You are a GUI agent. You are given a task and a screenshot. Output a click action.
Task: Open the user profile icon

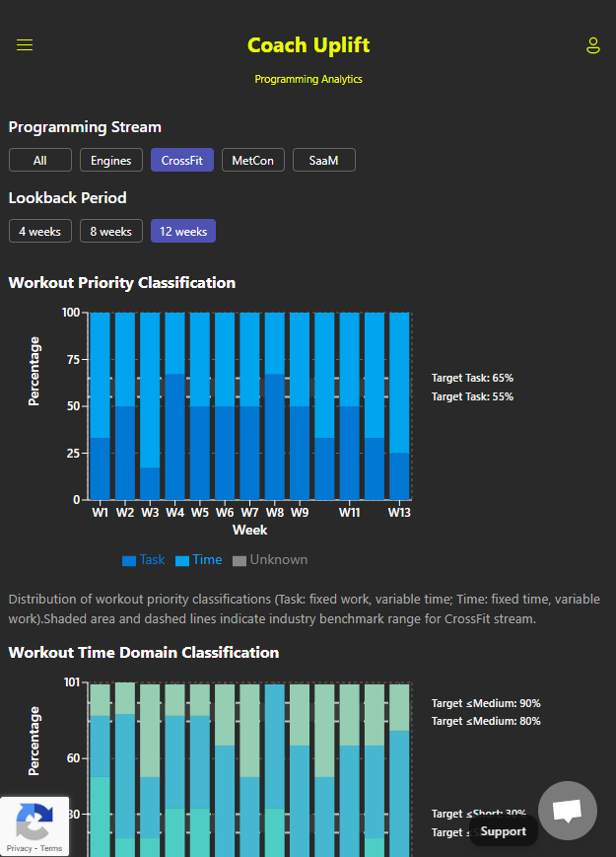[593, 45]
